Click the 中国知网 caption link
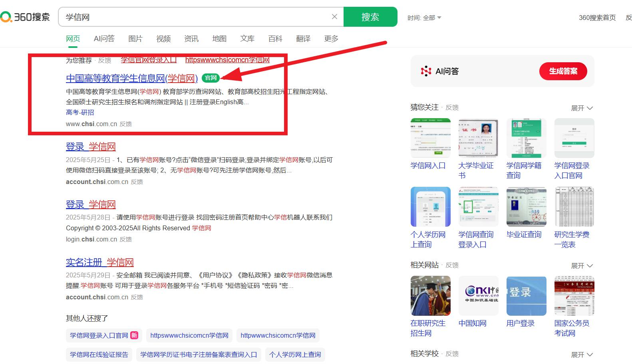Screen dimensions: 632x364 473,323
